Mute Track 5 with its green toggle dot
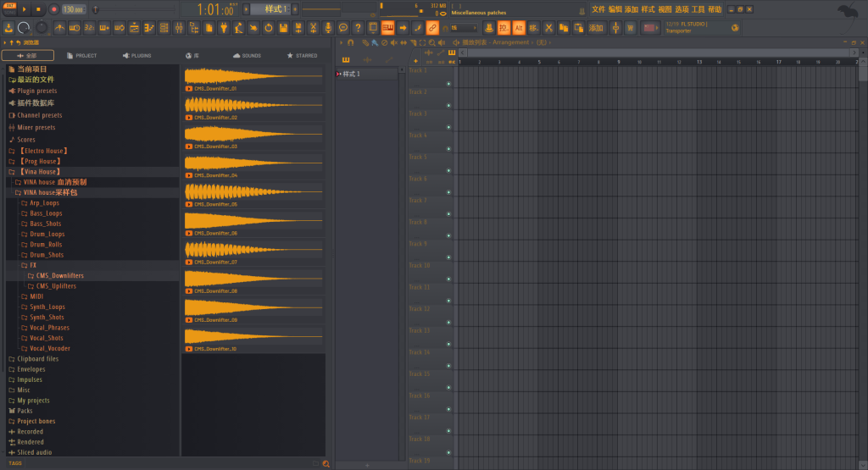Screen dimensions: 868x470 pos(448,171)
